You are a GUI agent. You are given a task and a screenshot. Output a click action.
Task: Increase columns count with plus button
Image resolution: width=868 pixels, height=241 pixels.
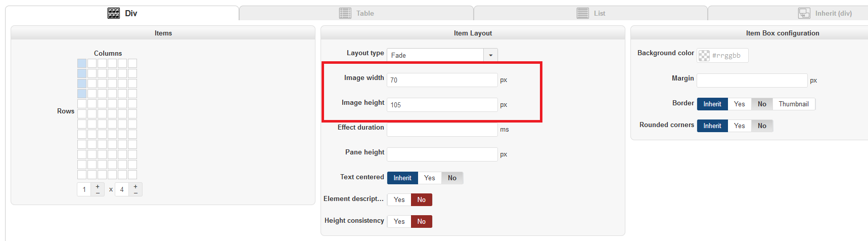pos(98,186)
